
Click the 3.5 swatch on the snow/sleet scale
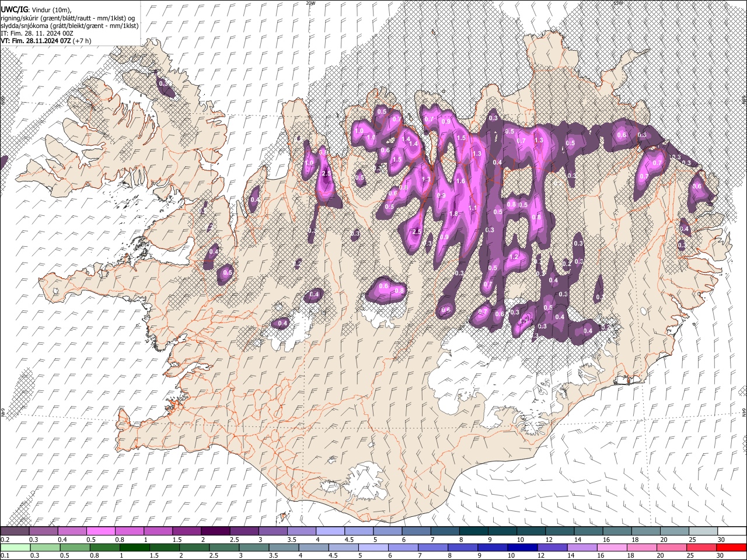pyautogui.click(x=301, y=531)
